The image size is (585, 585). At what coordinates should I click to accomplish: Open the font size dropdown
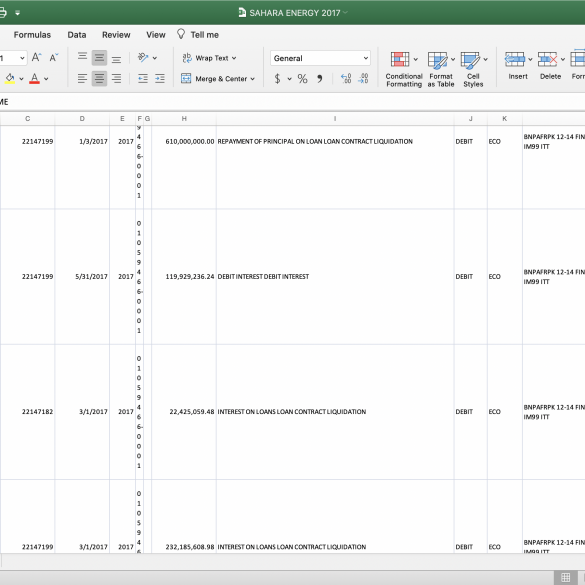point(22,58)
